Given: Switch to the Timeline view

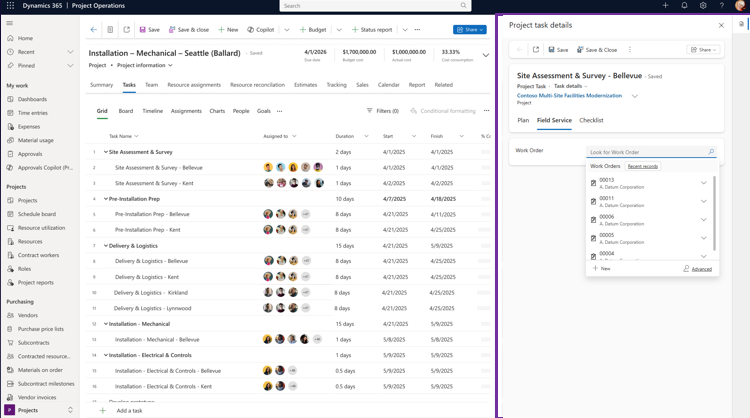Looking at the screenshot, I should 153,111.
